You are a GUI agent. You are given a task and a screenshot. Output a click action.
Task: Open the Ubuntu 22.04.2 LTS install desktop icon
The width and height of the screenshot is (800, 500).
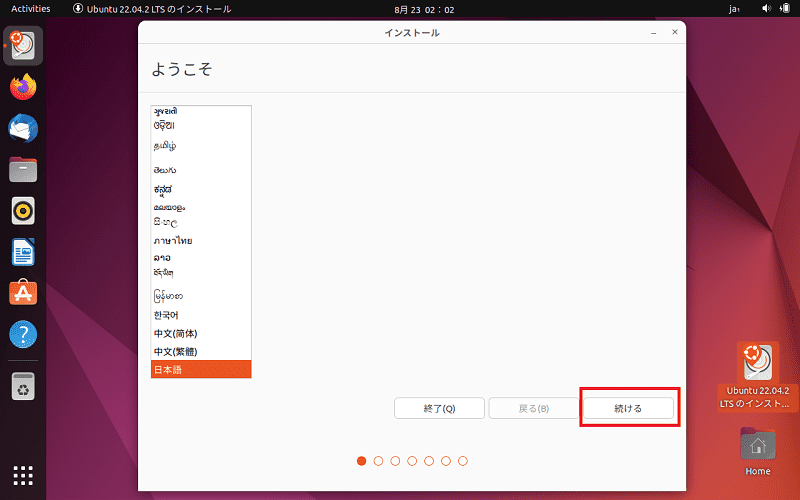coord(757,376)
